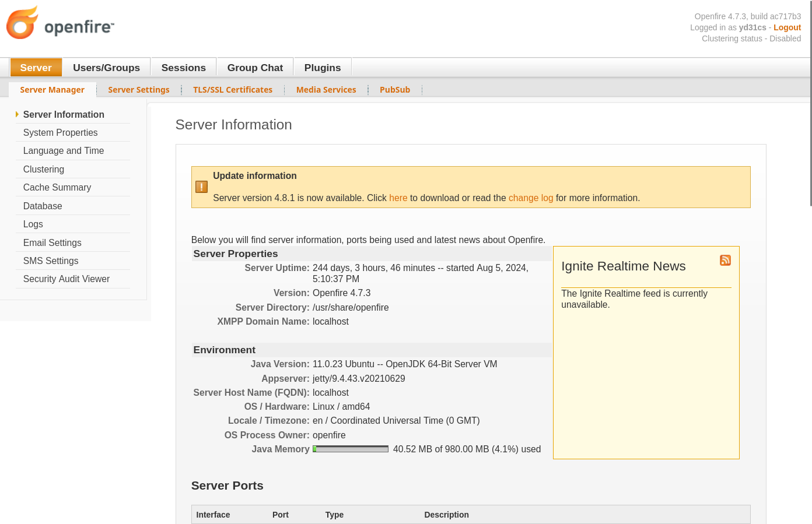The image size is (812, 524).
Task: Click the page vertical scrollbar
Action: [810, 103]
